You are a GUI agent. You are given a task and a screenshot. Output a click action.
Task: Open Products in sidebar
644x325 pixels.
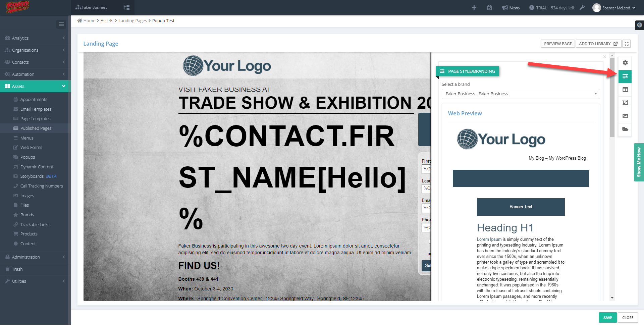34,234
